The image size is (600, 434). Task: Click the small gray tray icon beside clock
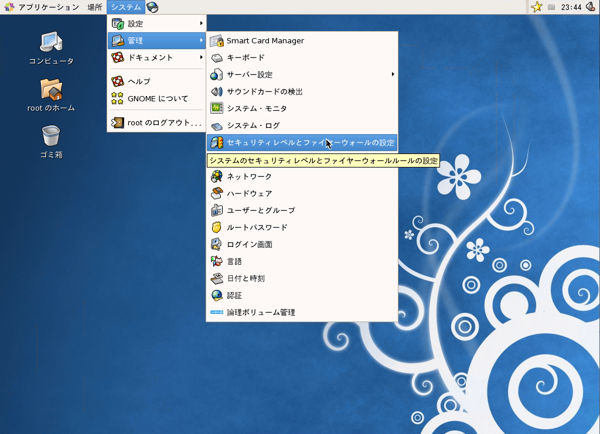[x=551, y=7]
